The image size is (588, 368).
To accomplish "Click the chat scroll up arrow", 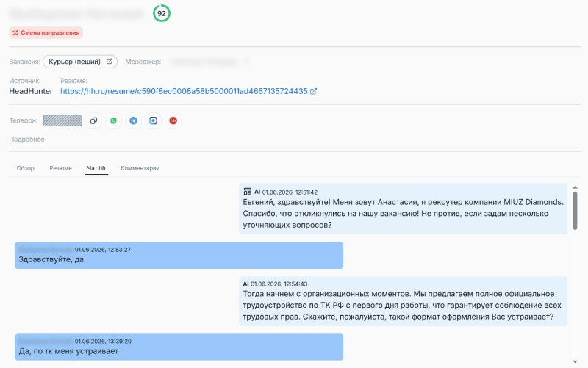I will pyautogui.click(x=575, y=187).
